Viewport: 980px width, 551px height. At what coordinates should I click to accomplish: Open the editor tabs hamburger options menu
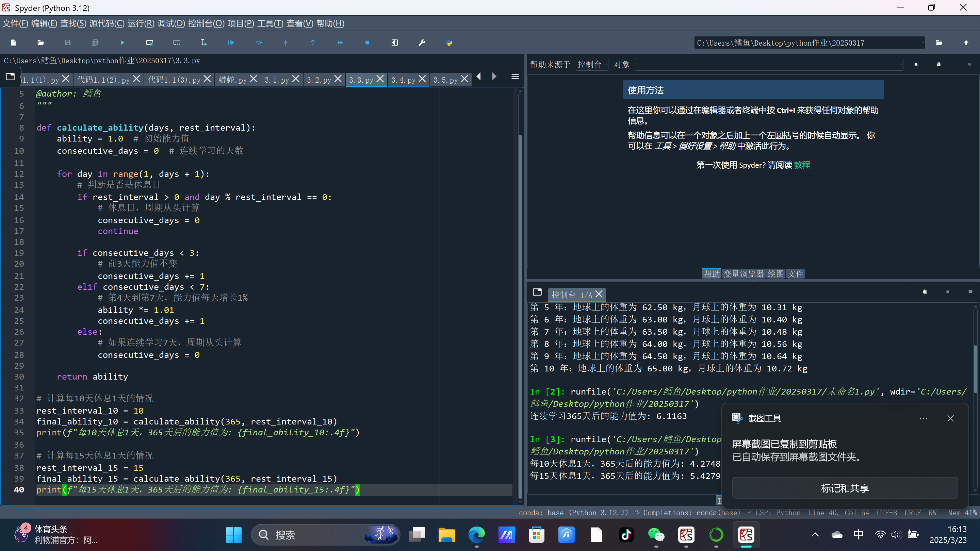click(515, 77)
